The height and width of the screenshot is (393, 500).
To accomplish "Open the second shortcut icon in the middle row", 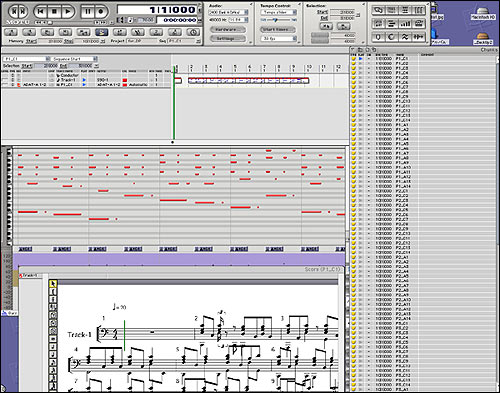I will (x=392, y=24).
